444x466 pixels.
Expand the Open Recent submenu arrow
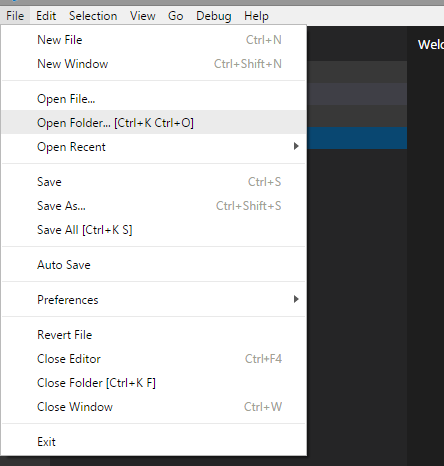pos(296,146)
